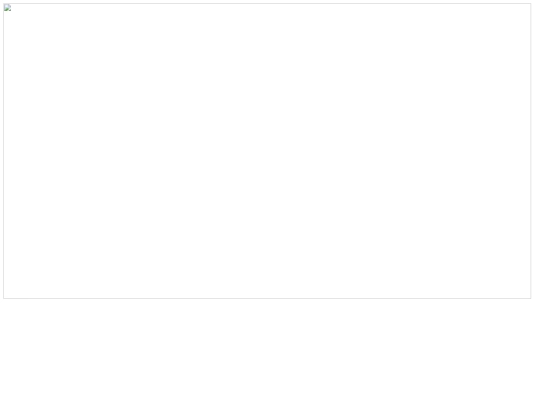Click the placeholder for the failed image
The width and height of the screenshot is (540, 405).
click(x=8, y=8)
